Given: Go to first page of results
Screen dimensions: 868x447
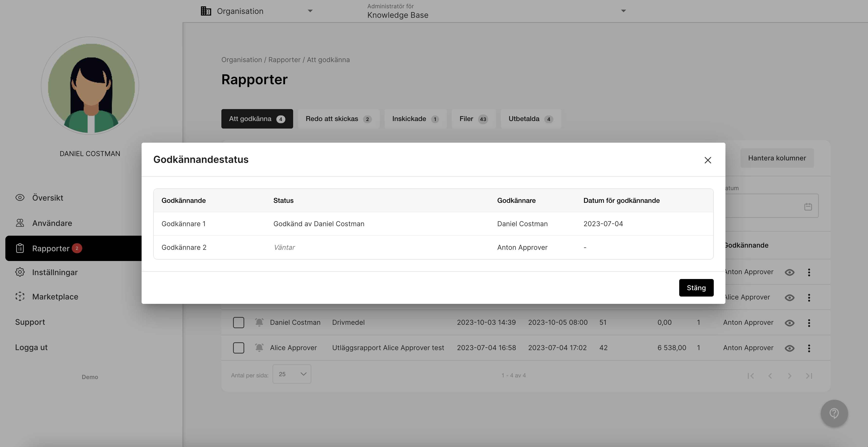Looking at the screenshot, I should pyautogui.click(x=751, y=375).
